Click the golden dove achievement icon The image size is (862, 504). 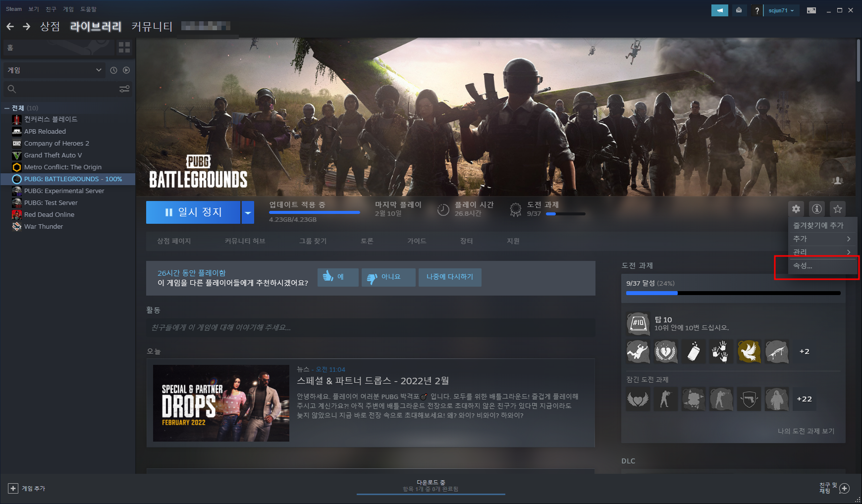(x=749, y=352)
